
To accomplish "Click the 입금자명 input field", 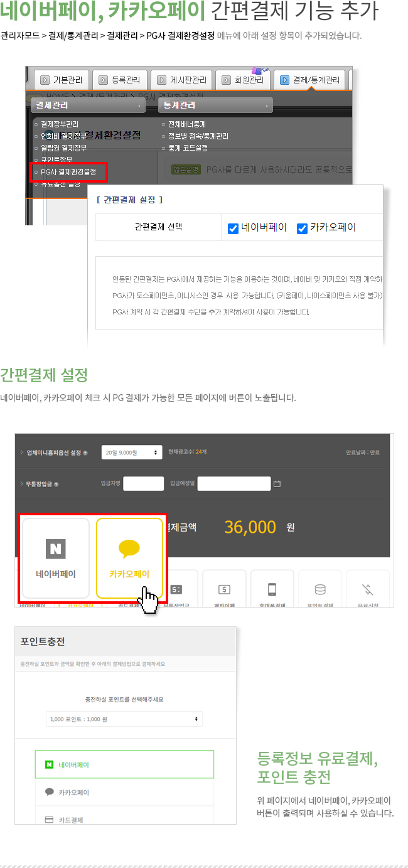I will point(143,483).
